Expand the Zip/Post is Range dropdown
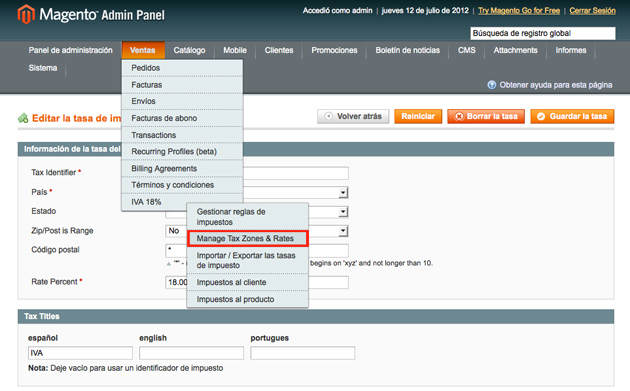630x391 pixels. [x=343, y=231]
